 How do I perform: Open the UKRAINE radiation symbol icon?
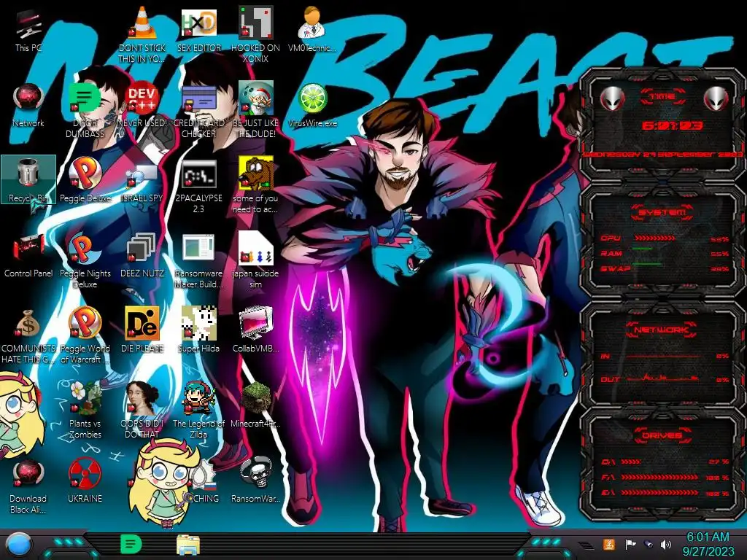click(85, 473)
